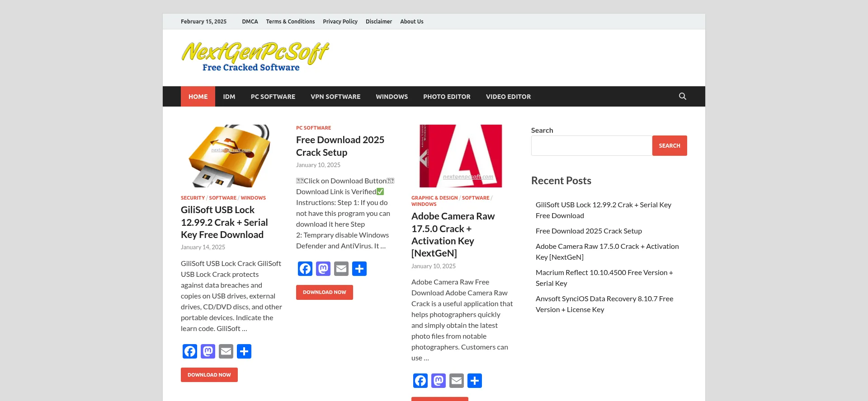Open Free Download 2025 Crack Setup article title
This screenshot has width=868, height=401.
[x=340, y=146]
